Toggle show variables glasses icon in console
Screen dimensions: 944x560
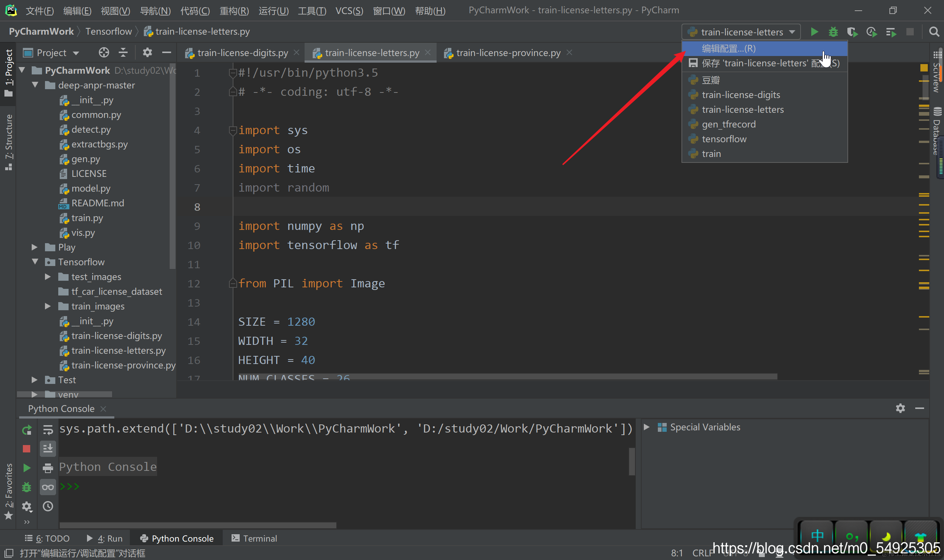click(x=48, y=487)
